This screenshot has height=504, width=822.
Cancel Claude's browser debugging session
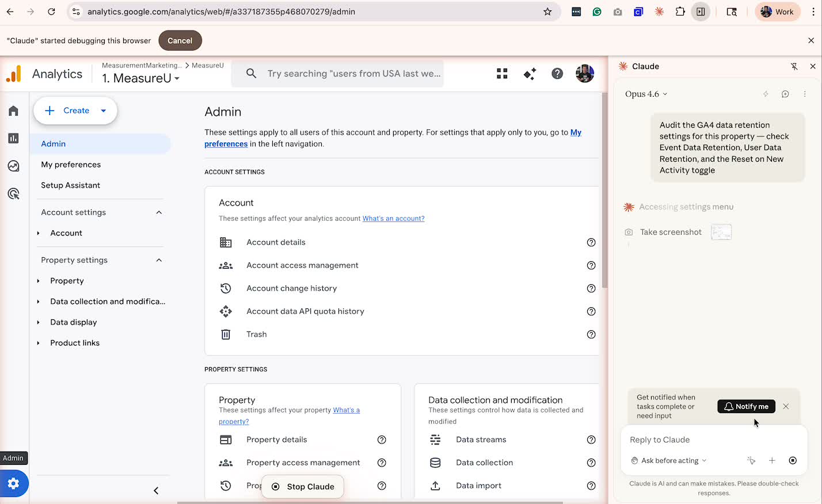pos(180,40)
